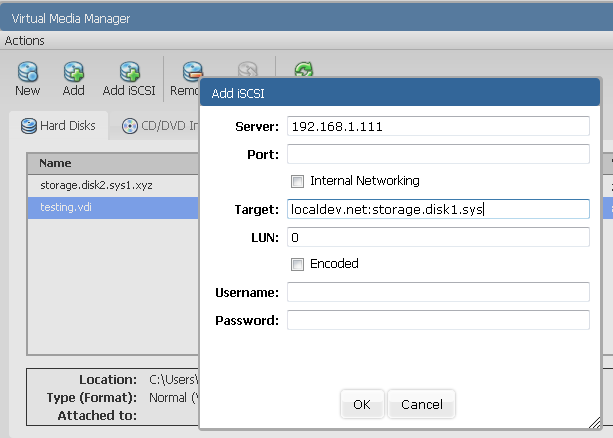Enable the Internal Networking checkbox
Screen dimensions: 613x438
pyautogui.click(x=297, y=181)
